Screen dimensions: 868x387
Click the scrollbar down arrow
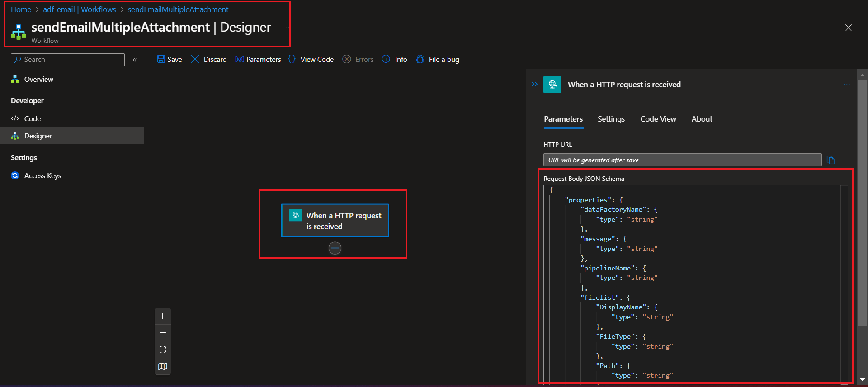(862, 380)
